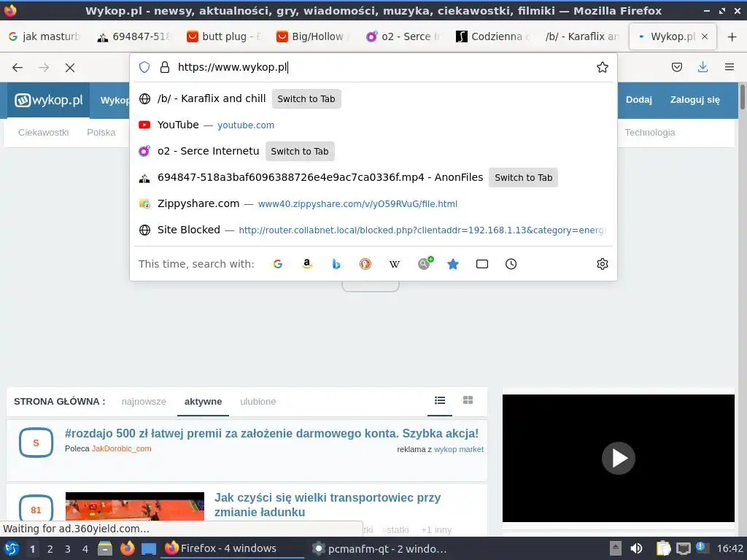Select the aktywne sorting tab
The width and height of the screenshot is (747, 560).
click(203, 402)
